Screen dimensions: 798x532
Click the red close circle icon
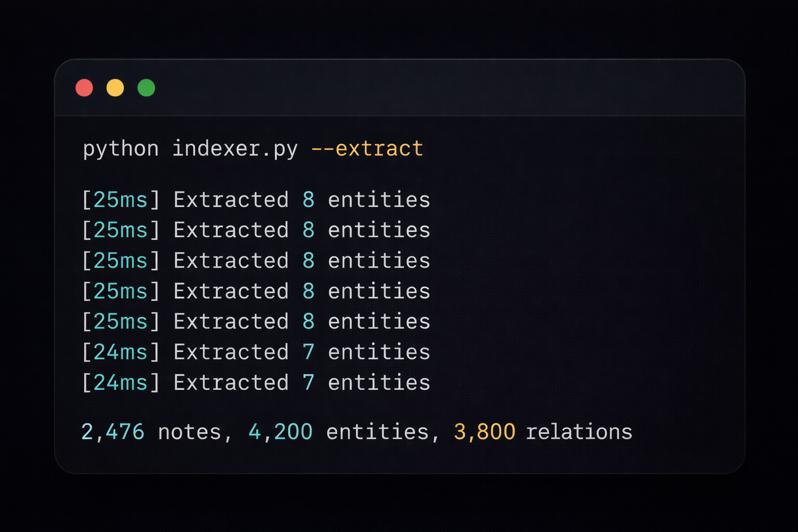point(84,88)
